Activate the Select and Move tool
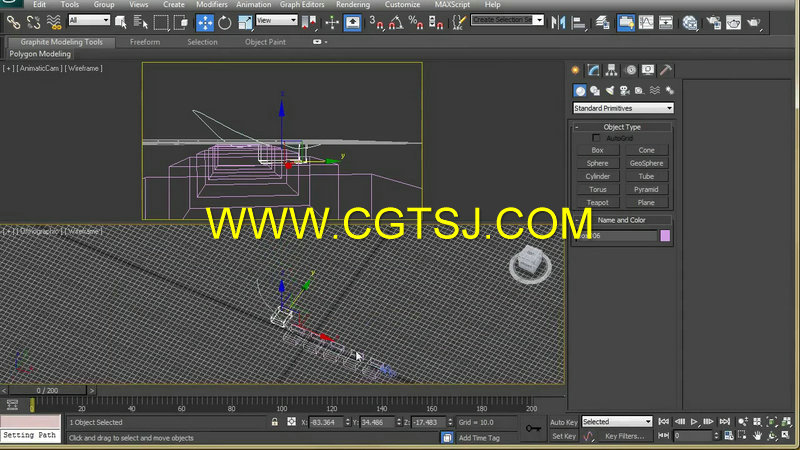This screenshot has width=800, height=450. tap(205, 22)
